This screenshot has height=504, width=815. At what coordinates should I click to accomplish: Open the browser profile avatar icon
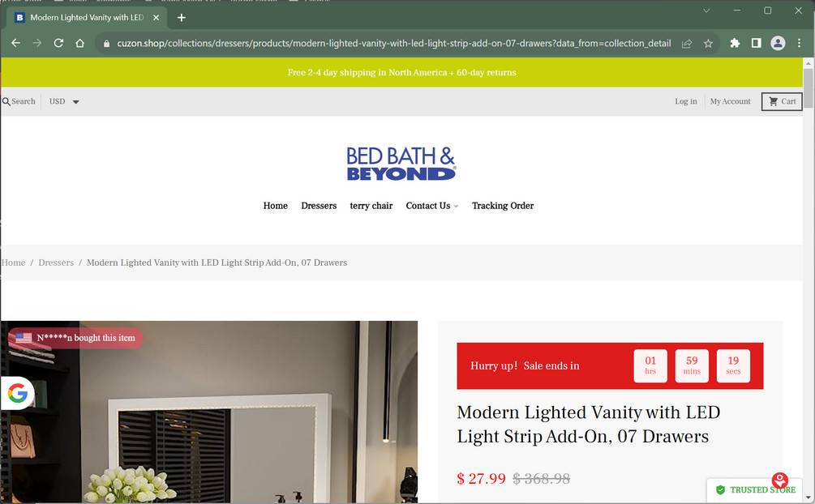pos(778,43)
